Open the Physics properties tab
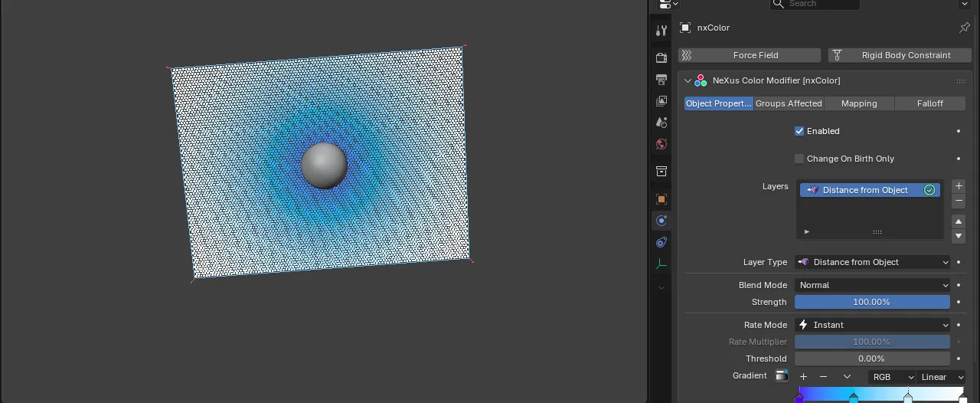The height and width of the screenshot is (403, 980). (x=661, y=221)
